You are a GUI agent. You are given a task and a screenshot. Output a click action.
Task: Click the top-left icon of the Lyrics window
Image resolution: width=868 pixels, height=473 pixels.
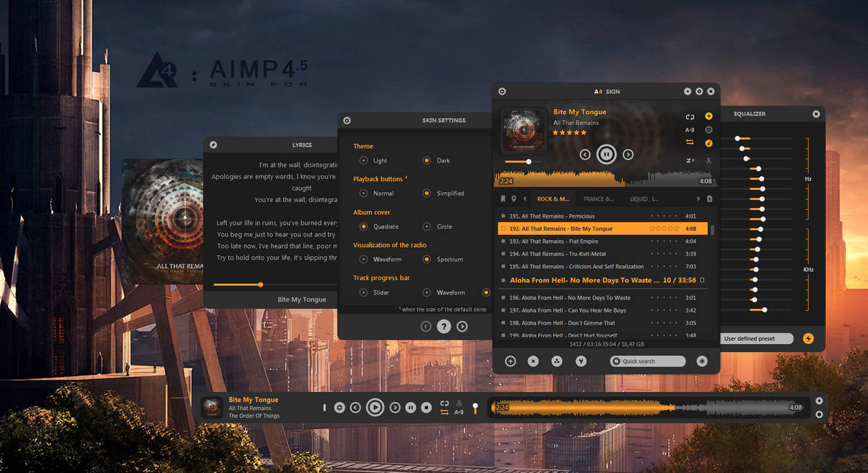[213, 145]
